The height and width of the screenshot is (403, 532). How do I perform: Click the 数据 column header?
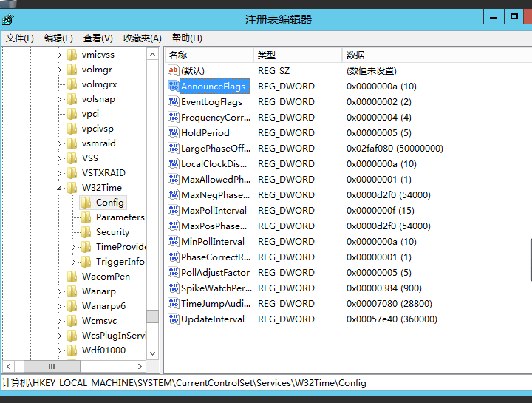point(355,55)
